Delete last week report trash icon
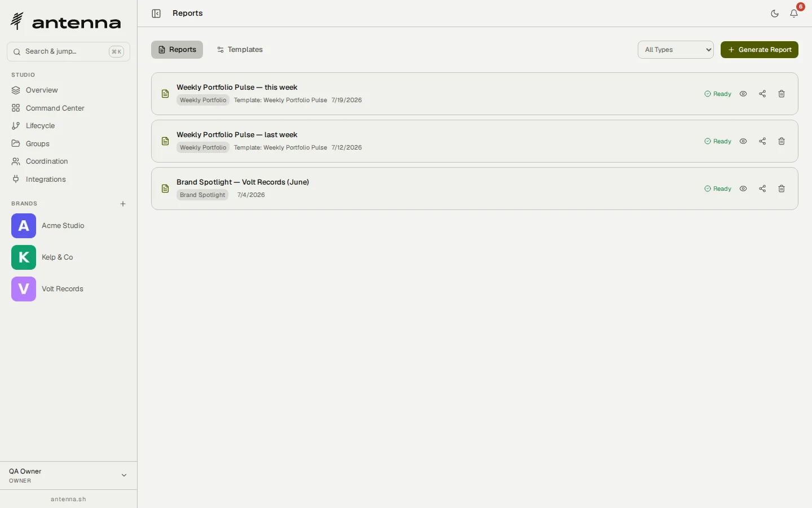 click(782, 141)
